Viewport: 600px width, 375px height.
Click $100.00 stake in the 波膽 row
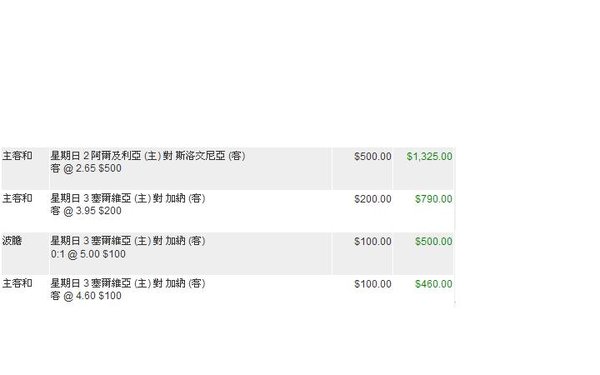(x=373, y=241)
